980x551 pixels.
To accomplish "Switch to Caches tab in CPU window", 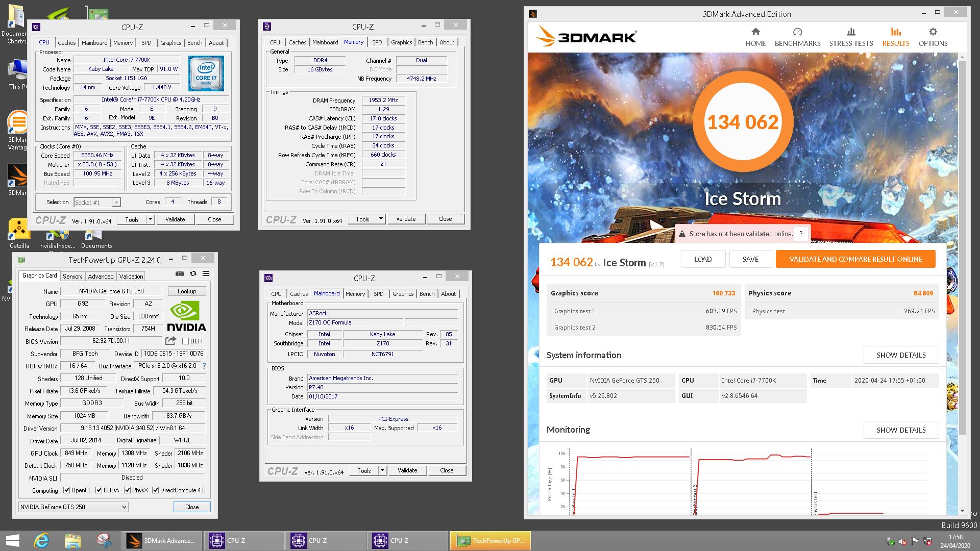I will tap(66, 43).
